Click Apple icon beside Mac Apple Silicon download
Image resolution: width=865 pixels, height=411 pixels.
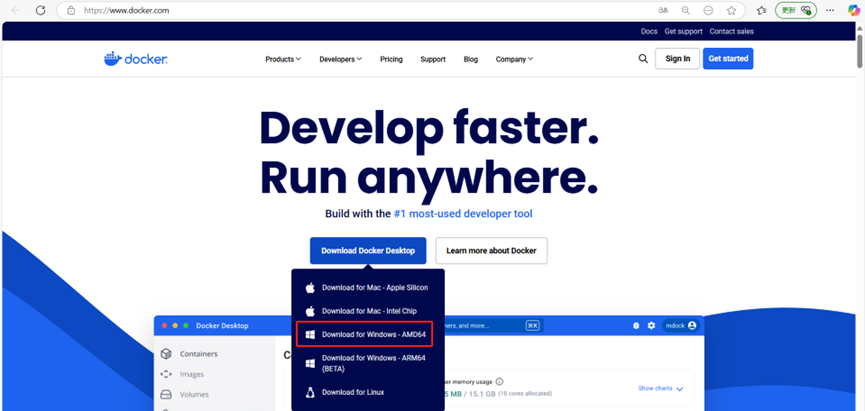point(310,287)
